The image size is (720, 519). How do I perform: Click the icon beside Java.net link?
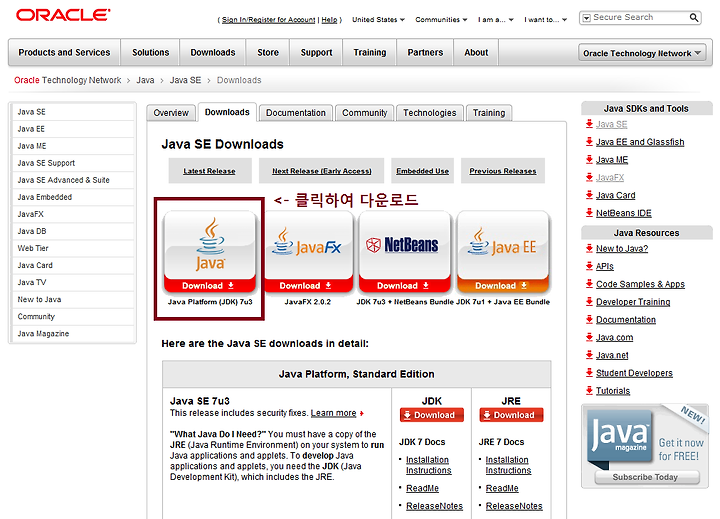tap(589, 355)
